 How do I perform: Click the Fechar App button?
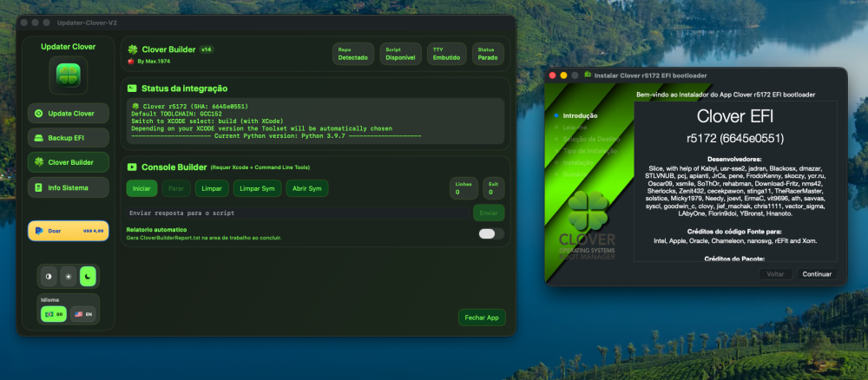pos(482,318)
